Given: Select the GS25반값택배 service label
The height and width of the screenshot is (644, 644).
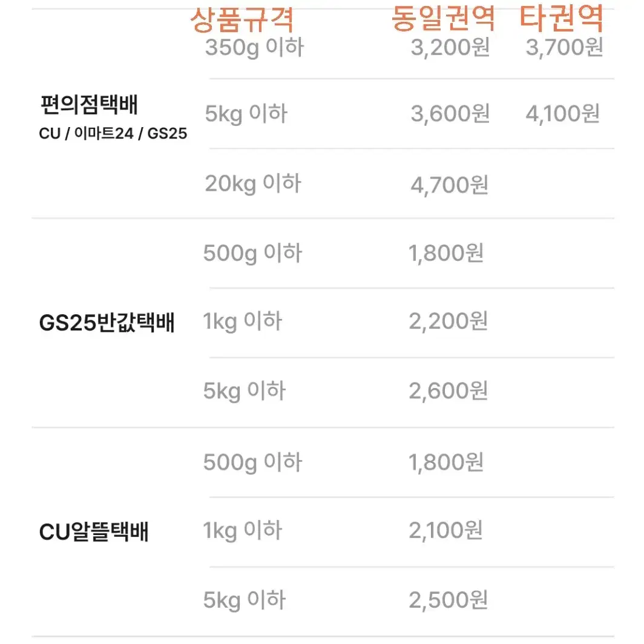Looking at the screenshot, I should tap(107, 322).
